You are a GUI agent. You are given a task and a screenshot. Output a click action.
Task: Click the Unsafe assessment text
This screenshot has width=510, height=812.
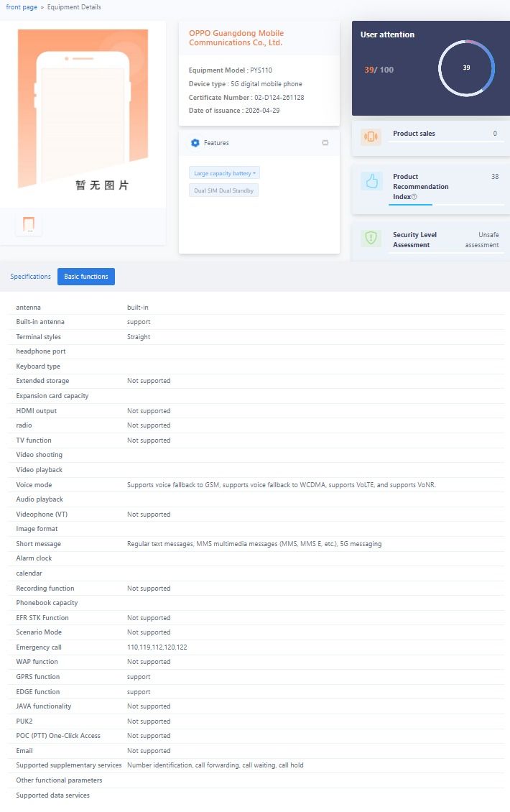pos(482,240)
